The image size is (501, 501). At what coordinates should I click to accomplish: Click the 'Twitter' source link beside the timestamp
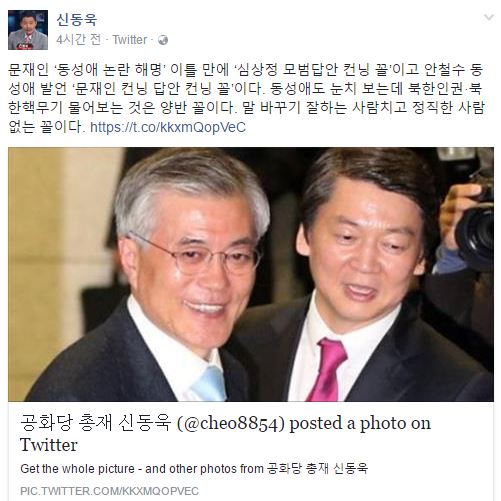tap(130, 40)
